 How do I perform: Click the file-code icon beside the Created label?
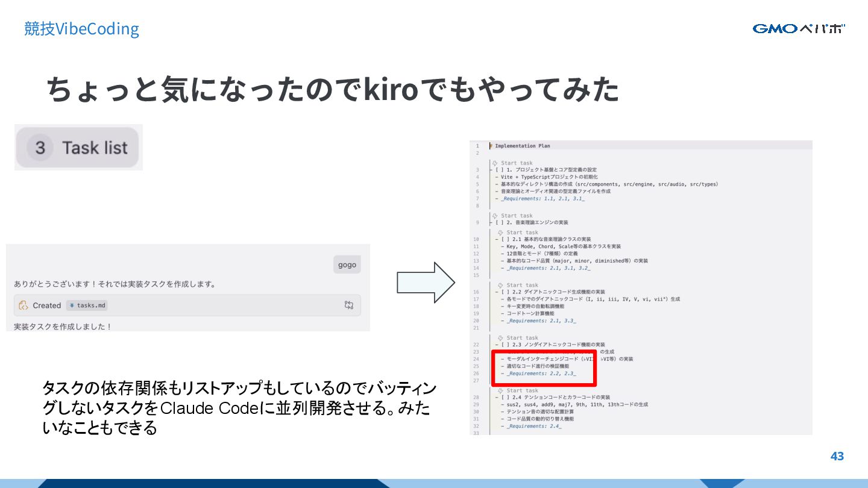pos(24,305)
